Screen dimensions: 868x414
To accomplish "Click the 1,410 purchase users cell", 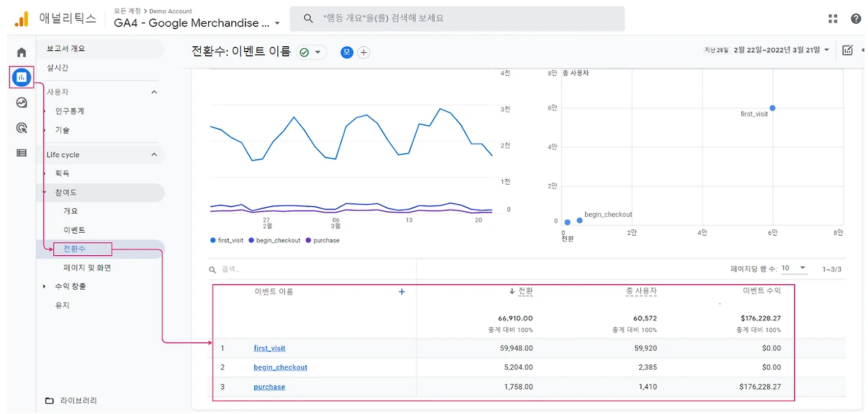I will point(648,387).
